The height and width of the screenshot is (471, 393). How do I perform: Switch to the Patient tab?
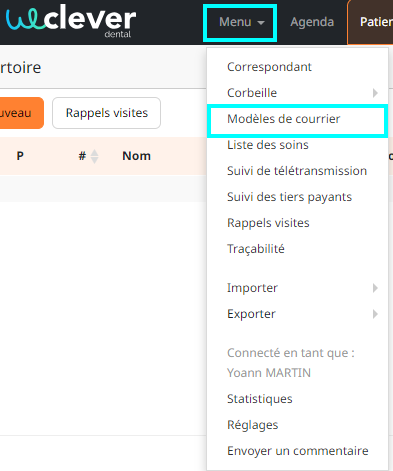(370, 22)
